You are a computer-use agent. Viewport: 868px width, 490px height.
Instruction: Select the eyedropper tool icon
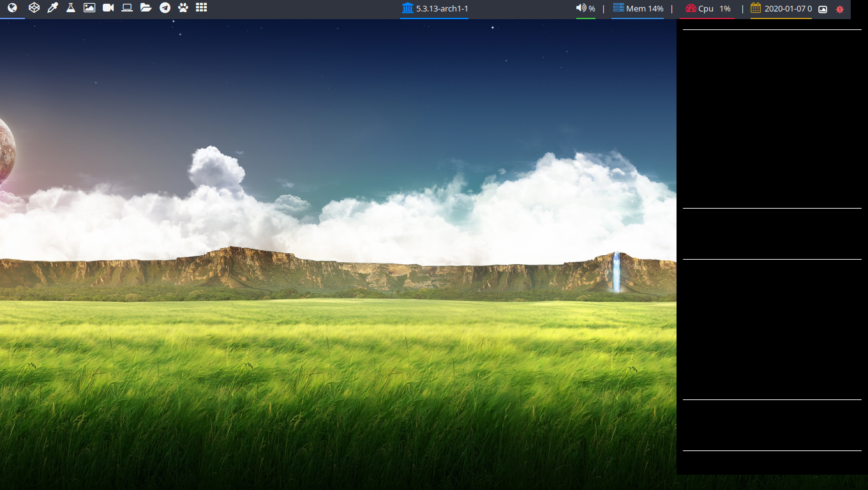coord(53,8)
